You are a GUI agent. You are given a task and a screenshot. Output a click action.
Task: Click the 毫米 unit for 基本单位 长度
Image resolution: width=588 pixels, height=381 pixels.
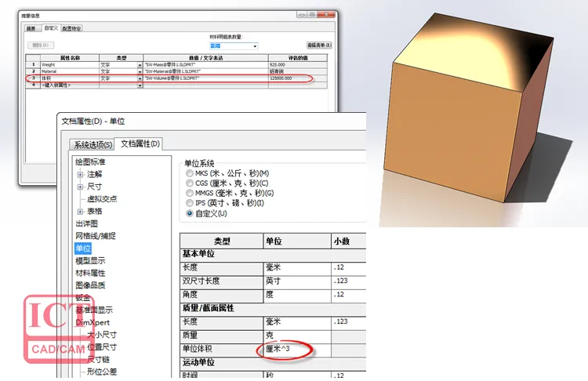click(x=297, y=268)
